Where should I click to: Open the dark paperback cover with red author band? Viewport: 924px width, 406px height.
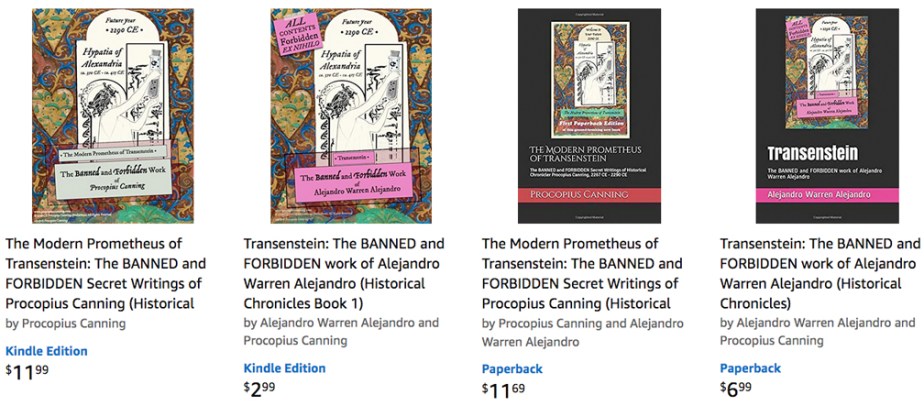(x=589, y=115)
